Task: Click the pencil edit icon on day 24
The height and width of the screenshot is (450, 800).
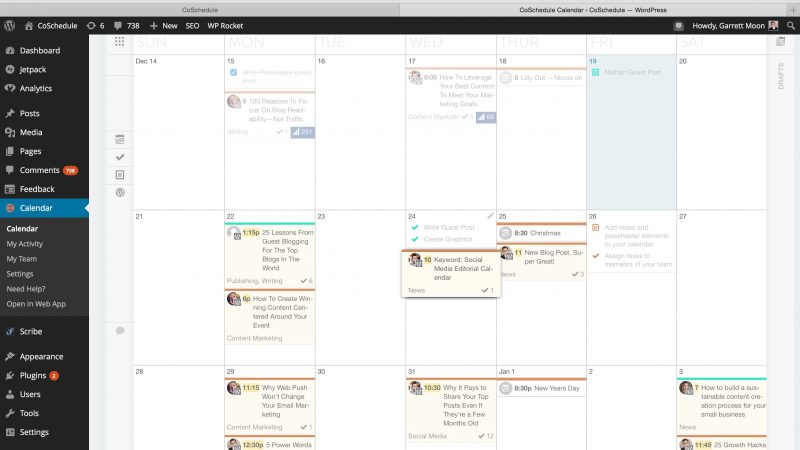Action: coord(490,215)
